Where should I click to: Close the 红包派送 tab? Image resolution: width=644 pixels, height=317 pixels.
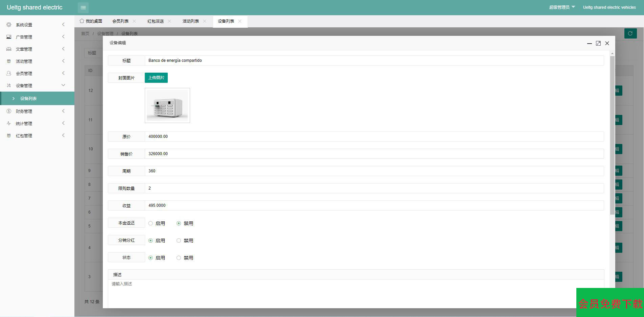pyautogui.click(x=169, y=21)
